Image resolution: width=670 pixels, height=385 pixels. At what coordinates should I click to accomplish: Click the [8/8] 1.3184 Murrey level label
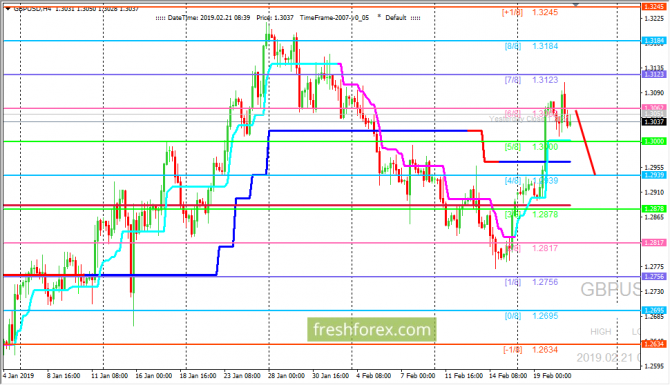[x=531, y=46]
